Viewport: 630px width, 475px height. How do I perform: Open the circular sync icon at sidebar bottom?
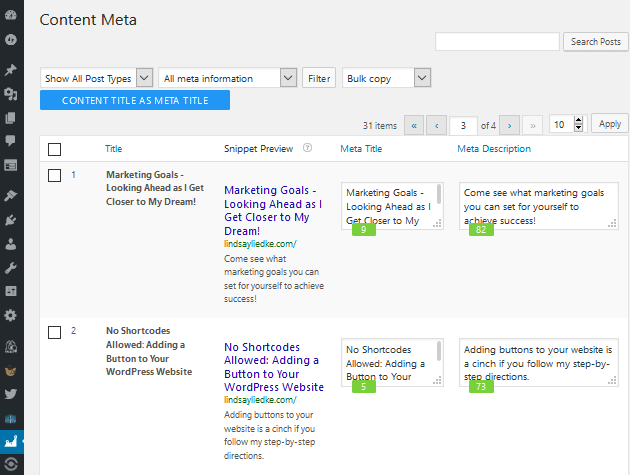tap(11, 464)
